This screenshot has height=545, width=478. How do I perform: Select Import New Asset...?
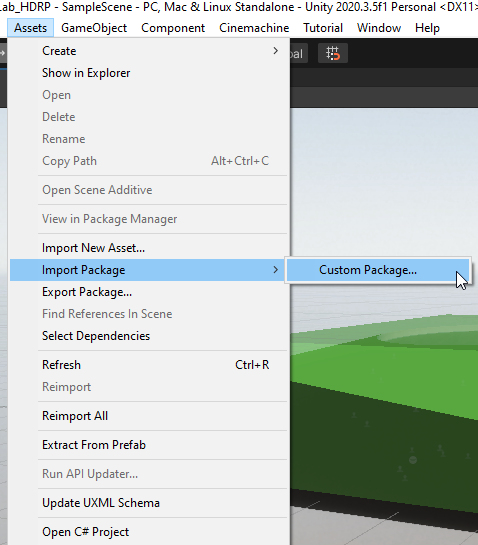coord(148,248)
